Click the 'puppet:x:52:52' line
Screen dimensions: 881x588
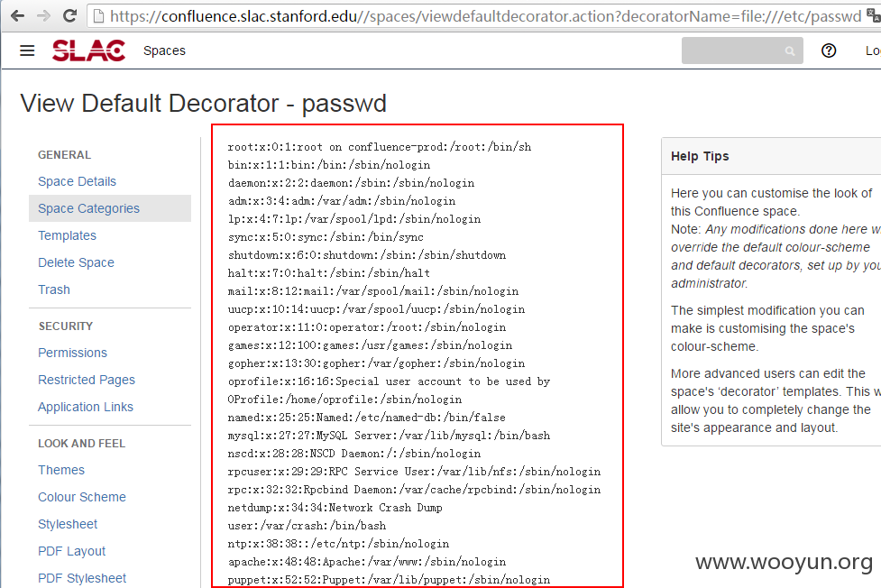[389, 580]
